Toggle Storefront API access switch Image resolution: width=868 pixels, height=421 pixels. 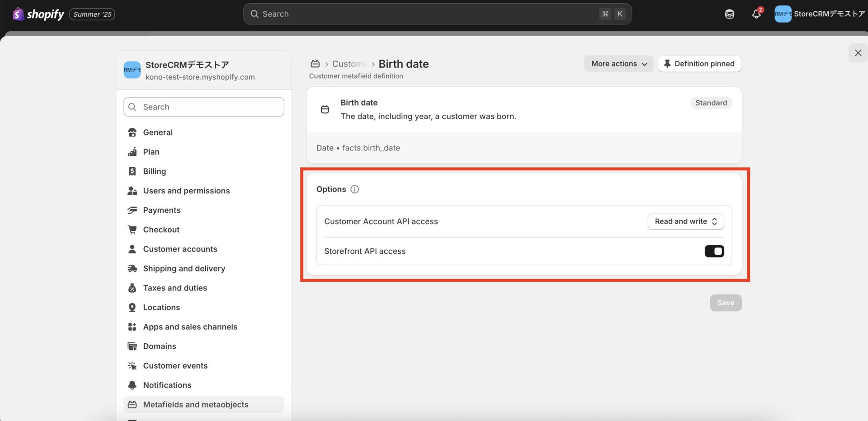714,251
